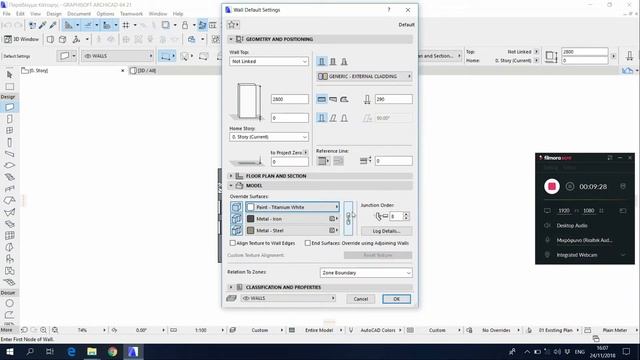Open the Home Story dropdown

[x=269, y=137]
